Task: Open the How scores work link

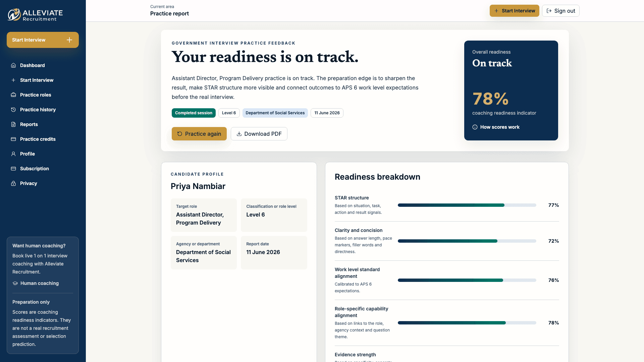Action: point(496,127)
